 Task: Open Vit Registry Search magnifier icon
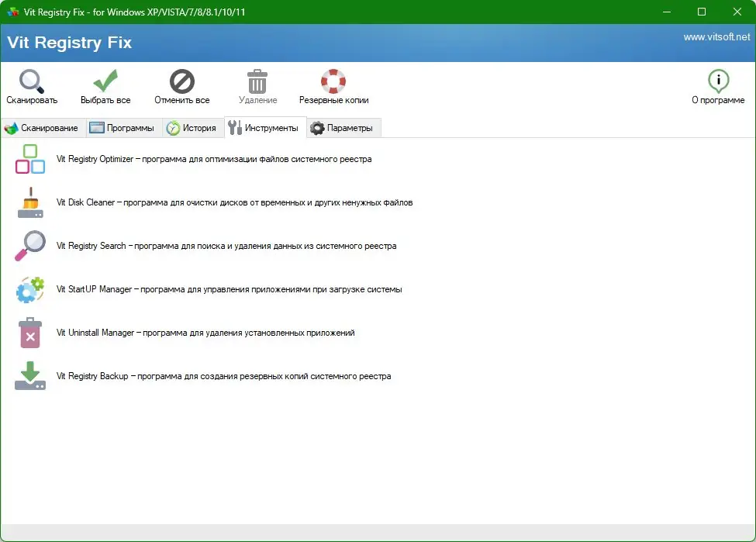(30, 246)
